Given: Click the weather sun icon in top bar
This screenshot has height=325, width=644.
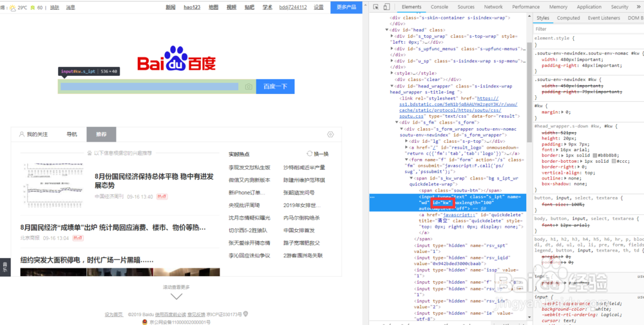Looking at the screenshot, I should (x=12, y=7).
